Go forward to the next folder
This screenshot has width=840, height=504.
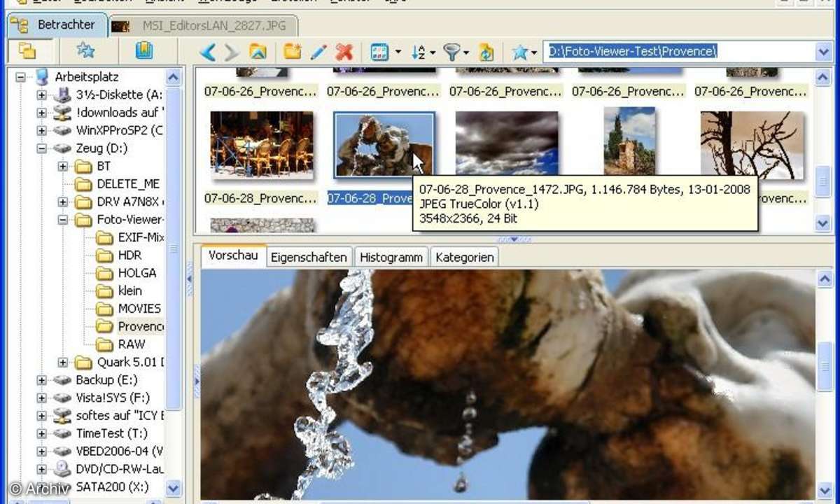pos(232,52)
